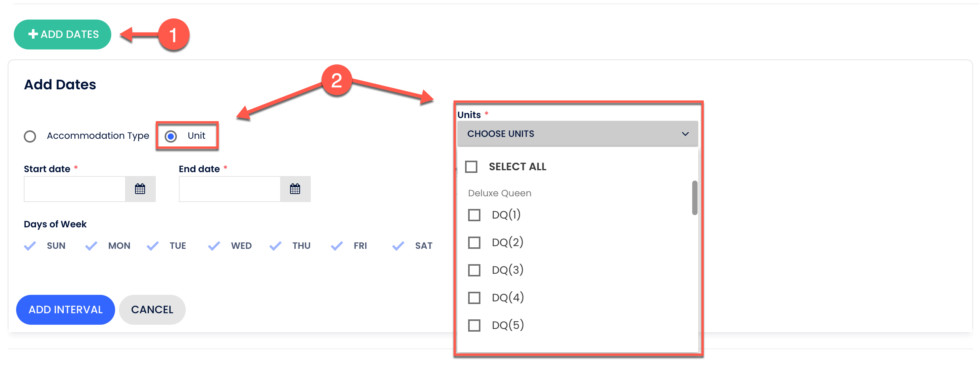This screenshot has width=980, height=365.
Task: Toggle the MON day checkmark
Action: point(91,245)
